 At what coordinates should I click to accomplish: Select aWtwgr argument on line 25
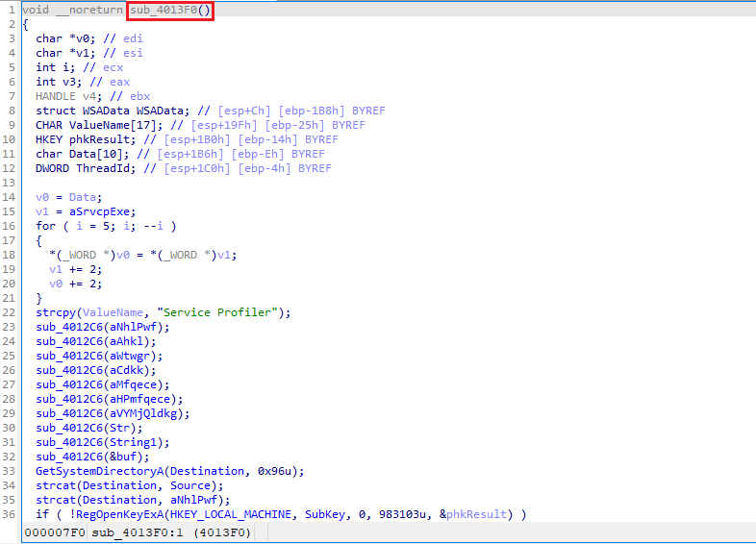coord(130,356)
